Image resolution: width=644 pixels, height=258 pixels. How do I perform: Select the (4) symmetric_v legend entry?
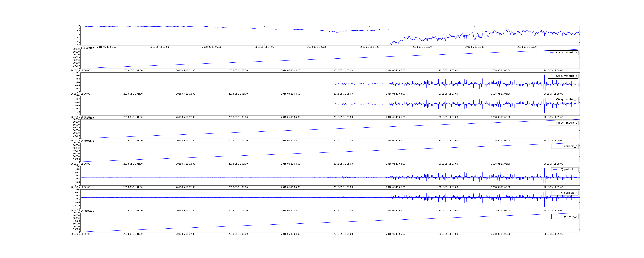[x=563, y=123]
